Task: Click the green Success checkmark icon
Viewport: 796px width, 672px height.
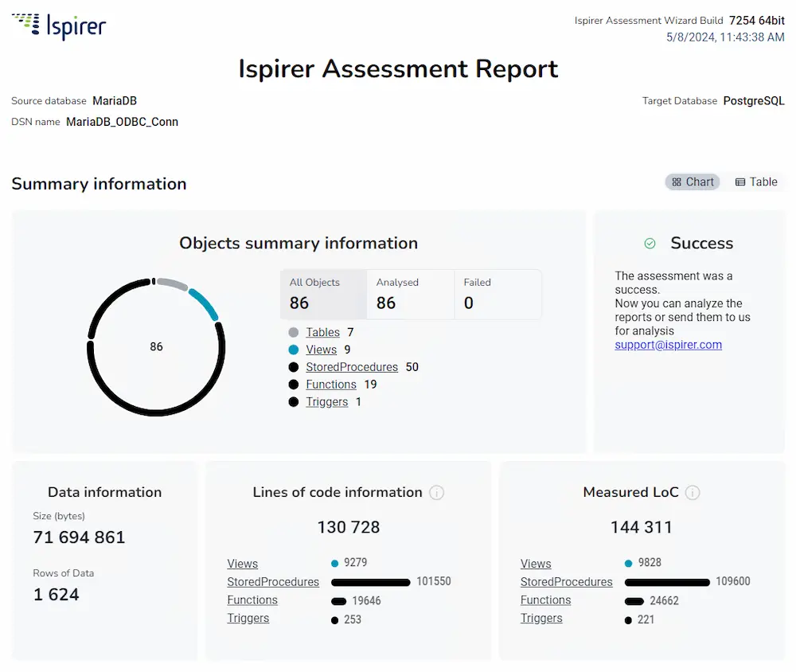Action: pos(650,244)
